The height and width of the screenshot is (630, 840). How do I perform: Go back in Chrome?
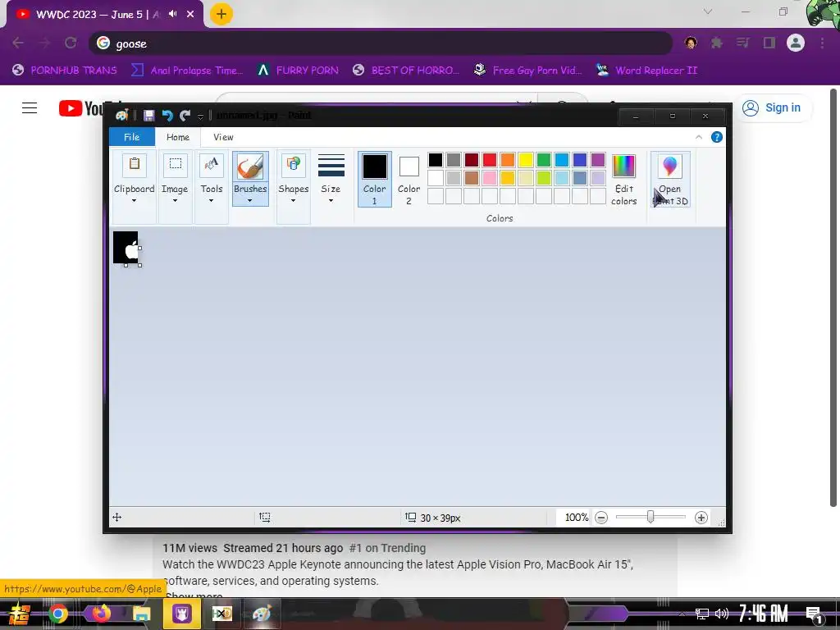(18, 43)
